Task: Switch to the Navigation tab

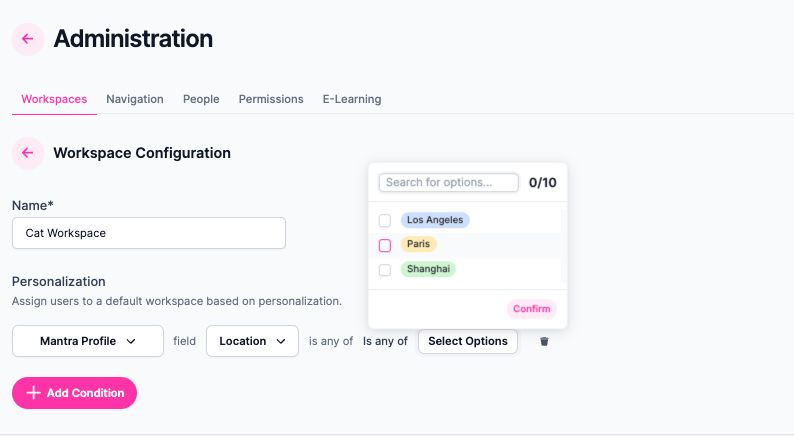Action: [x=135, y=99]
